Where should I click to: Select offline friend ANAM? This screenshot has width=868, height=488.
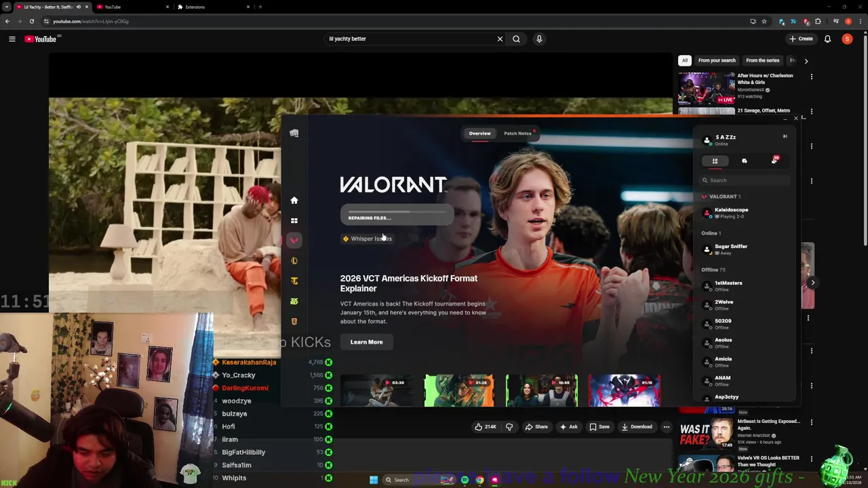click(x=745, y=381)
